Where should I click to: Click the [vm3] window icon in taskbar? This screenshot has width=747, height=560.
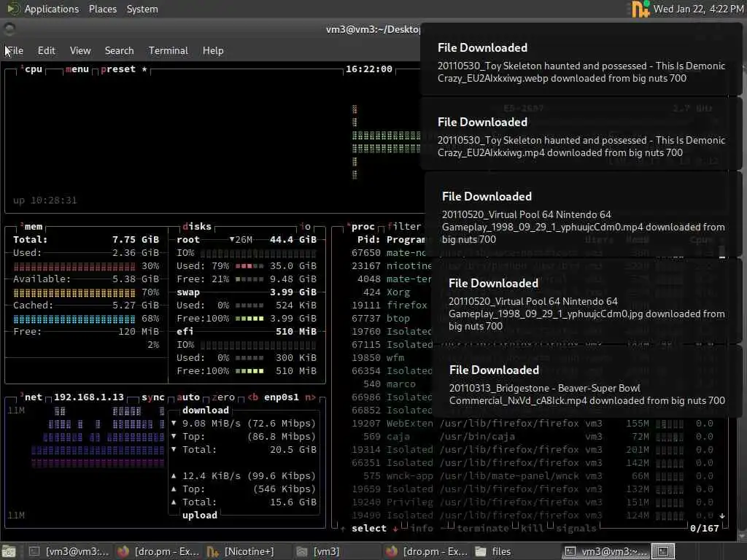tap(301, 551)
